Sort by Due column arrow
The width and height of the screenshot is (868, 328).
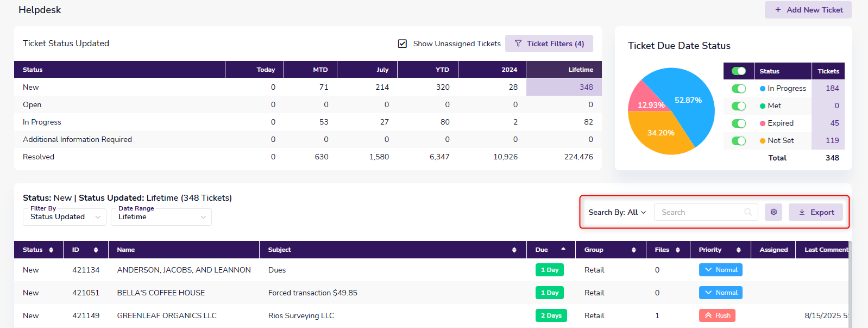(x=563, y=249)
